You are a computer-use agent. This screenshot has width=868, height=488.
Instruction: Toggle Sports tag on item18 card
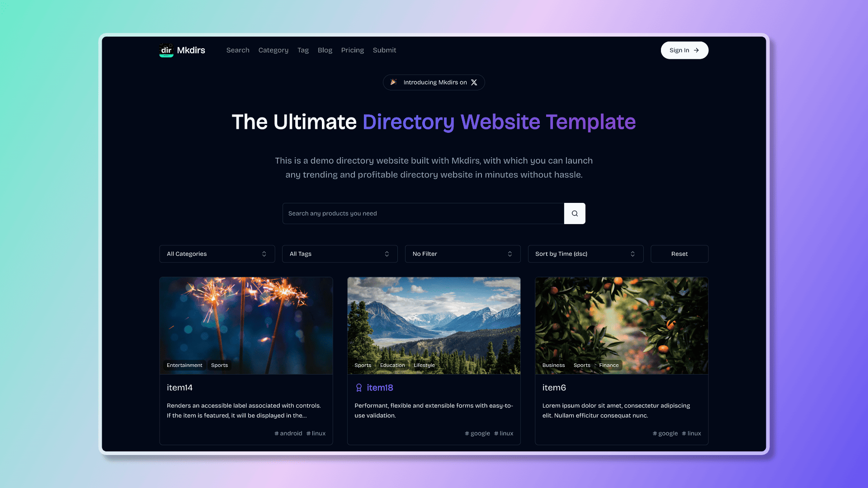point(363,365)
